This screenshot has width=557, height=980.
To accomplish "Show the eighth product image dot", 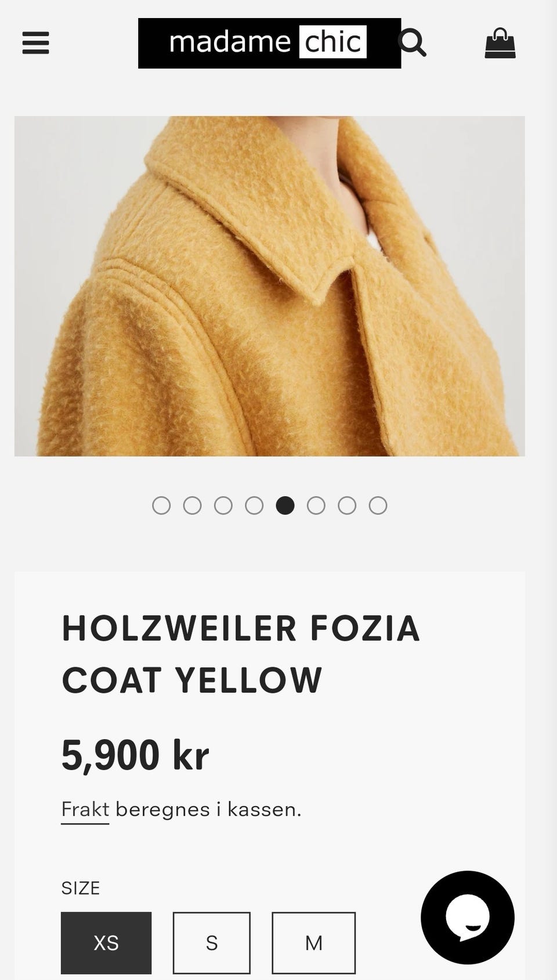I will [378, 505].
